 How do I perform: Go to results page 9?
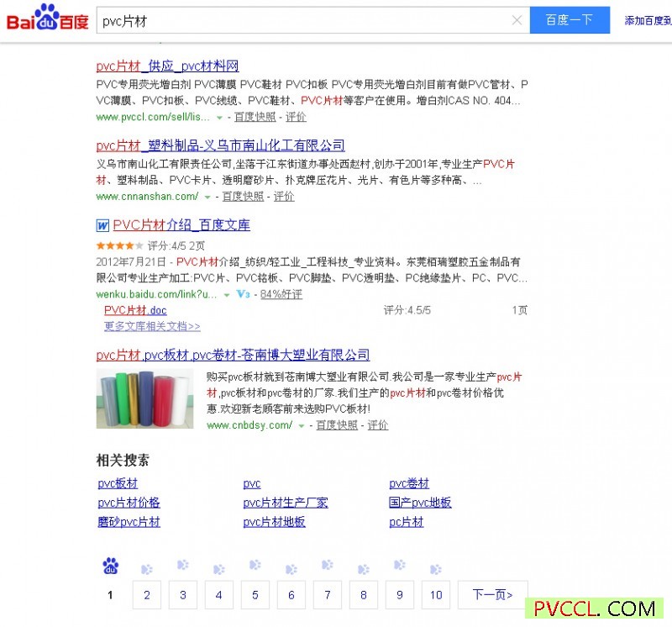pos(400,595)
